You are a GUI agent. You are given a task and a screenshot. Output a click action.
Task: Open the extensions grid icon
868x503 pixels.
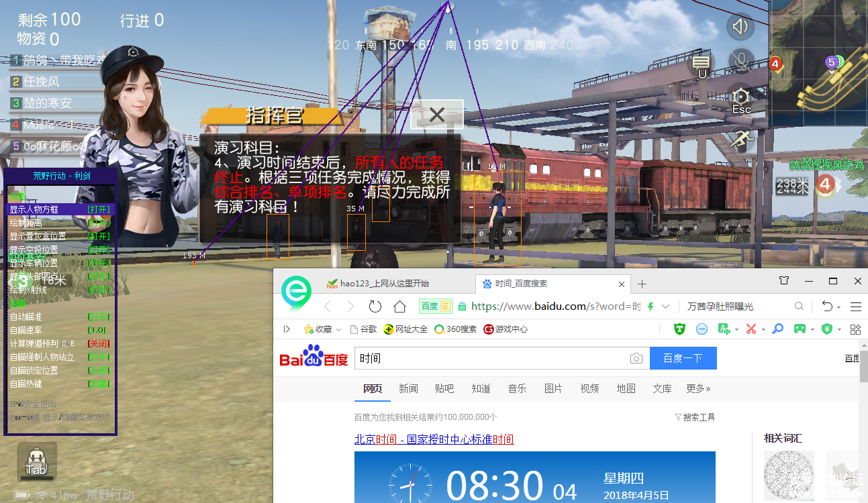point(855,329)
